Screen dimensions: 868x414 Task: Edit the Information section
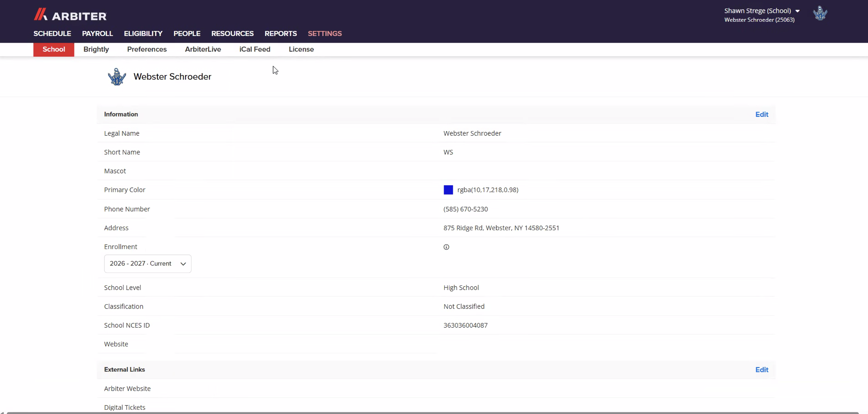[x=762, y=114]
